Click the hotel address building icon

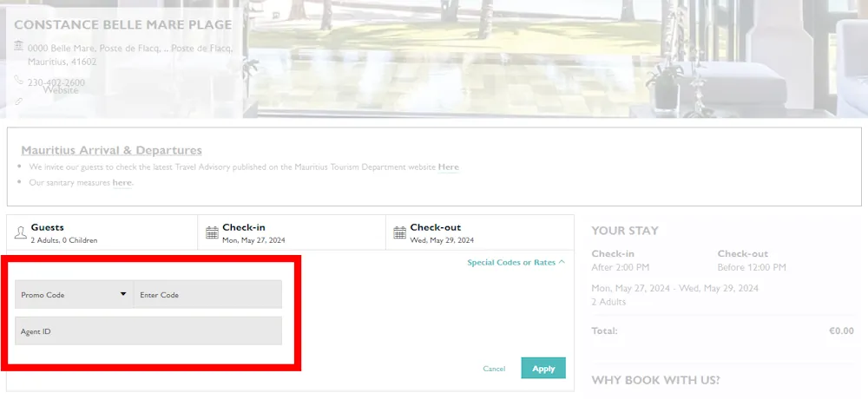18,45
